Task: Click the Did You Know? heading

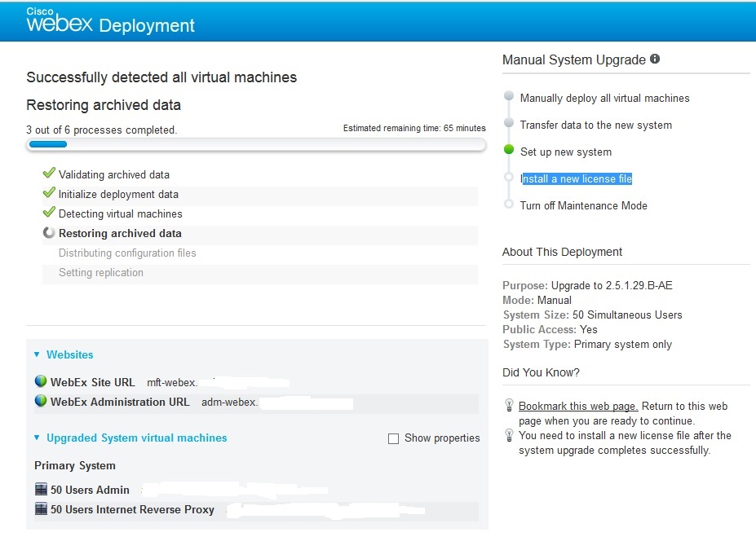Action: [x=541, y=372]
